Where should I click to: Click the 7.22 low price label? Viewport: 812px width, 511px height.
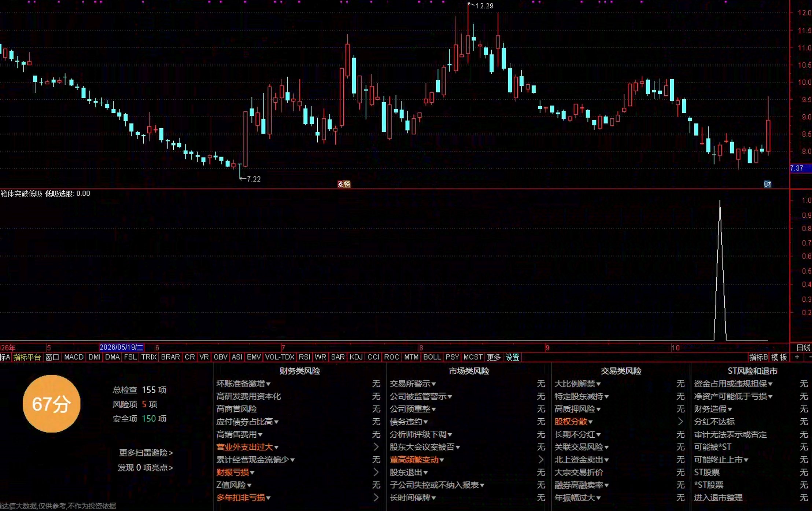point(254,179)
